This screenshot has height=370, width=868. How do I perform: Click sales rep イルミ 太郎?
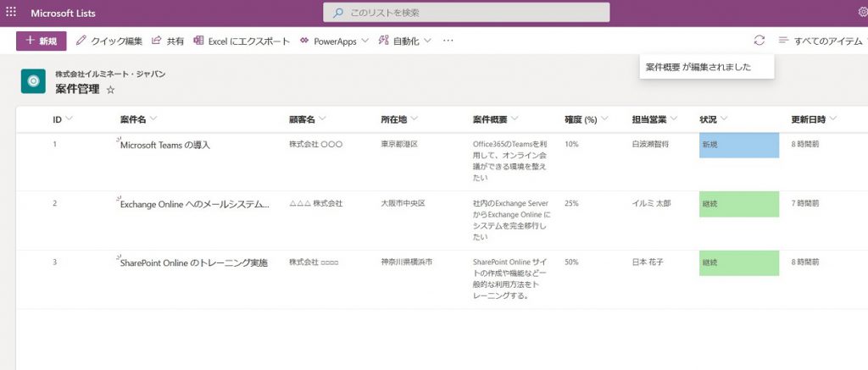pyautogui.click(x=652, y=203)
